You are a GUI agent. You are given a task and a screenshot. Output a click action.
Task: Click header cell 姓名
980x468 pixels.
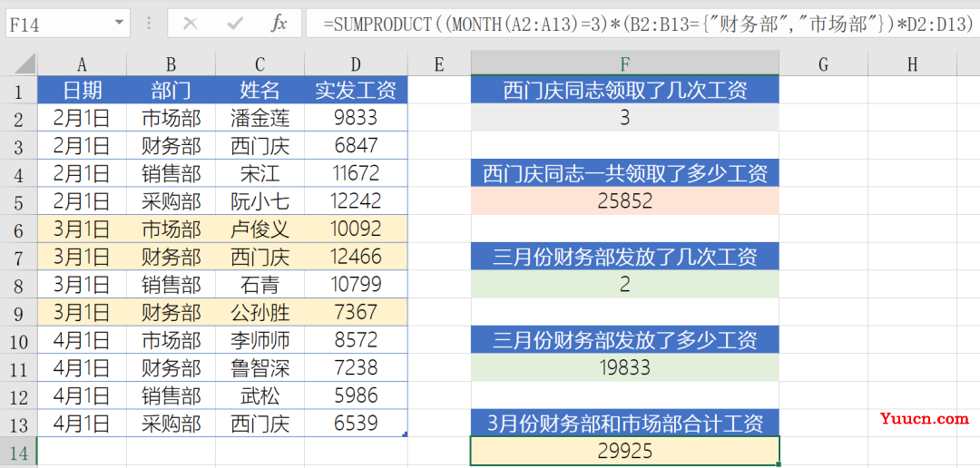point(260,90)
